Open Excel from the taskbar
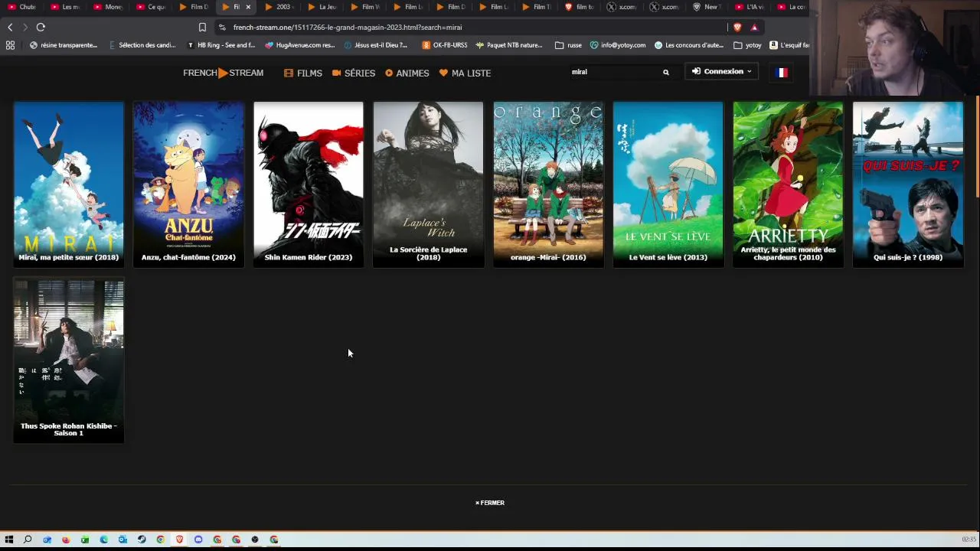This screenshot has height=551, width=980. pos(85,540)
